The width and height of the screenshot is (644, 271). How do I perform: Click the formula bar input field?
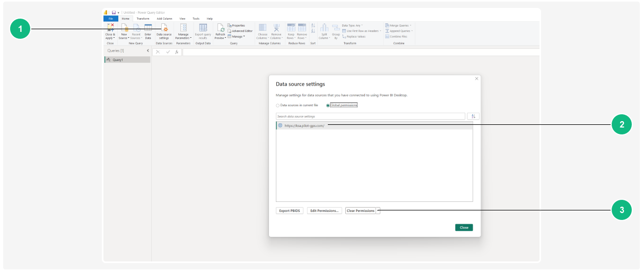(x=361, y=52)
